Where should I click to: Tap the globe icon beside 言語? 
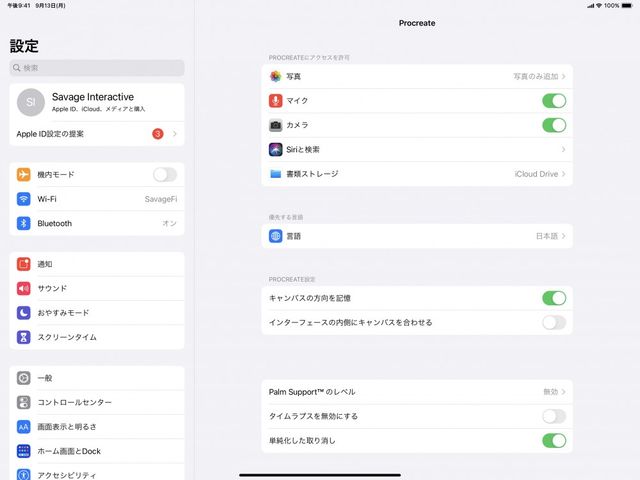pos(276,236)
